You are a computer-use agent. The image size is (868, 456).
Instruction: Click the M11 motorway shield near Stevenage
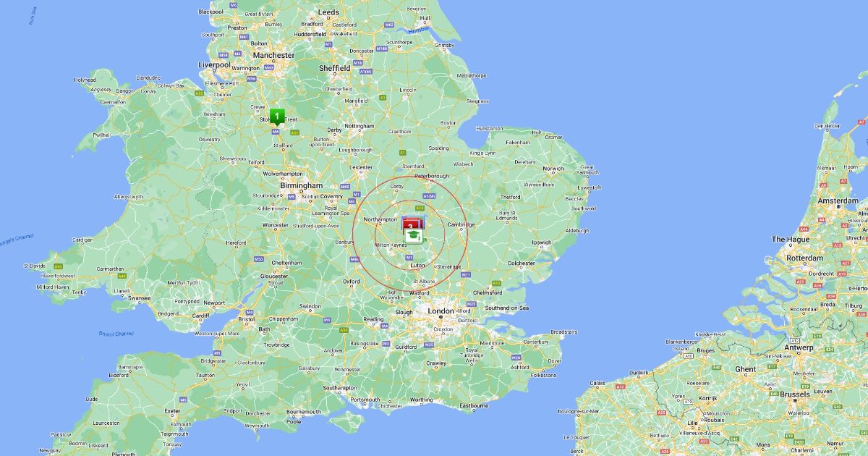pos(466,275)
